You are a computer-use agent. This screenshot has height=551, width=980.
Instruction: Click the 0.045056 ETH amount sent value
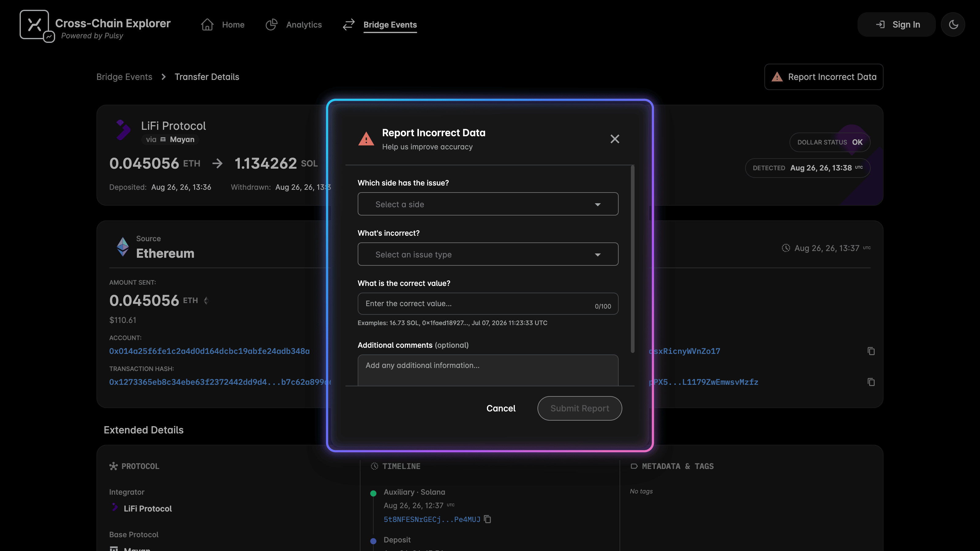coord(153,301)
